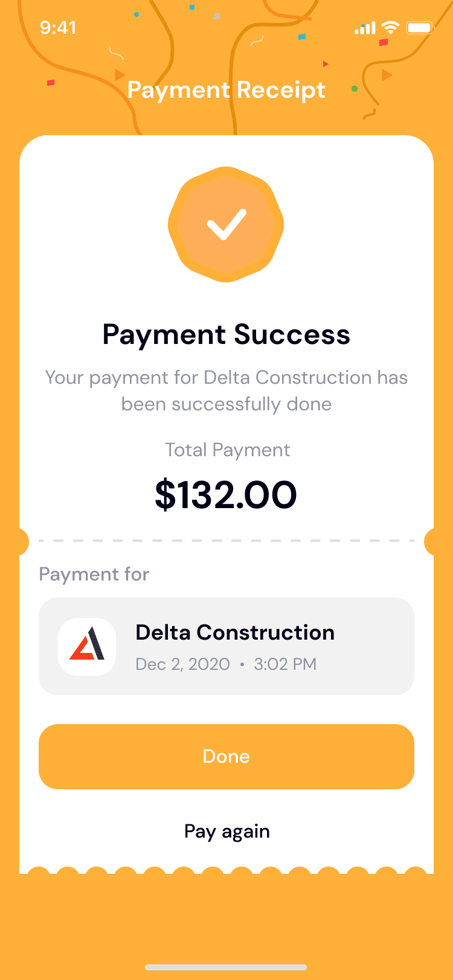Tap the Dec 2, 2020 date text
453x980 pixels.
coord(183,664)
